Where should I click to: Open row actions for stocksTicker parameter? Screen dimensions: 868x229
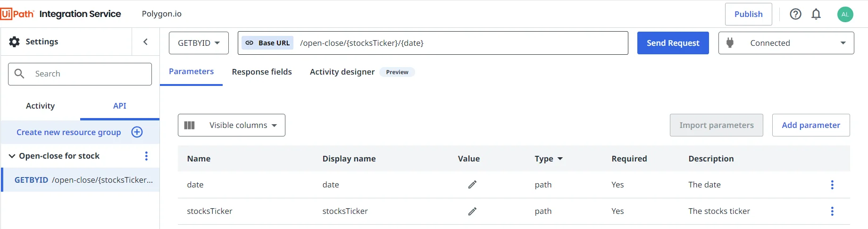tap(832, 211)
